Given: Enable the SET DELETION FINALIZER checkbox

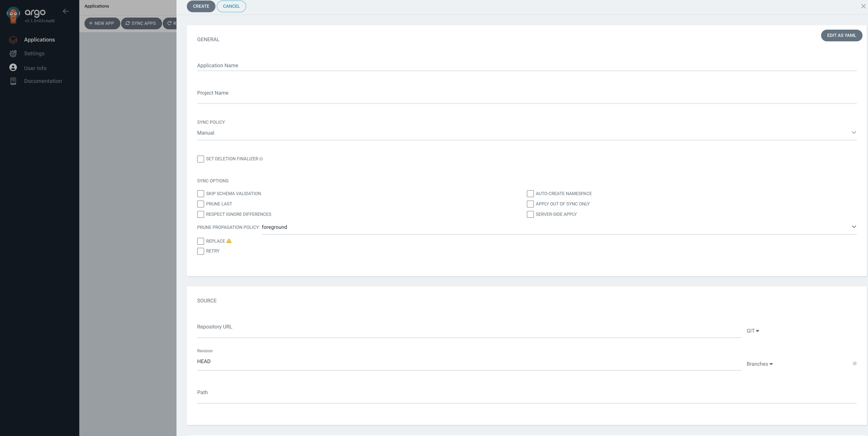Looking at the screenshot, I should tap(200, 159).
